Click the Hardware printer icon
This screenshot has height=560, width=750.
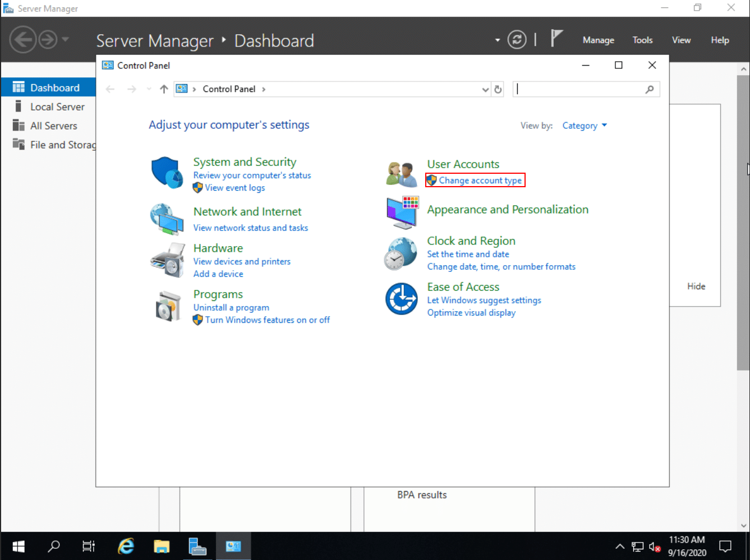click(167, 260)
